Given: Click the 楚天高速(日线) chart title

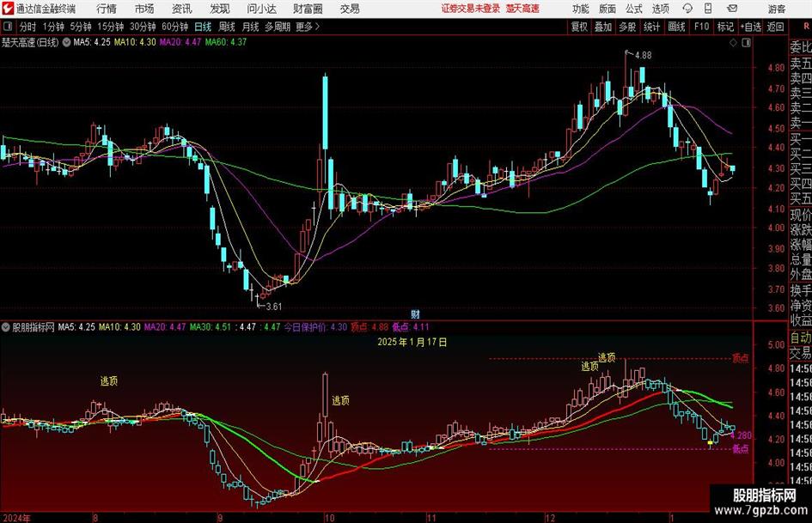Looking at the screenshot, I should (30, 42).
